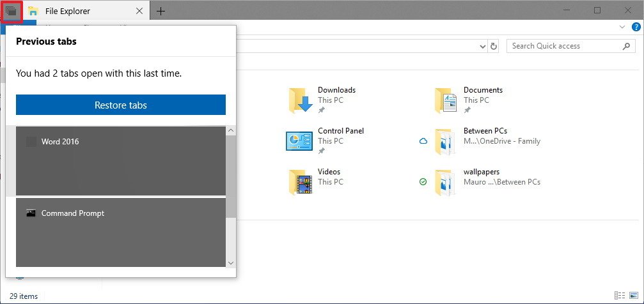Open the address bar history dropdown
This screenshot has width=644, height=304.
pyautogui.click(x=483, y=46)
